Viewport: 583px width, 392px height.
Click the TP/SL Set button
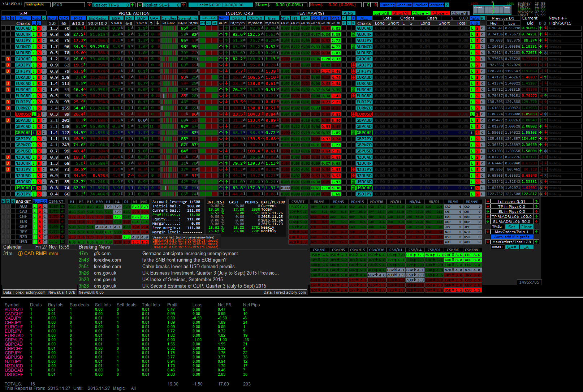(511, 227)
